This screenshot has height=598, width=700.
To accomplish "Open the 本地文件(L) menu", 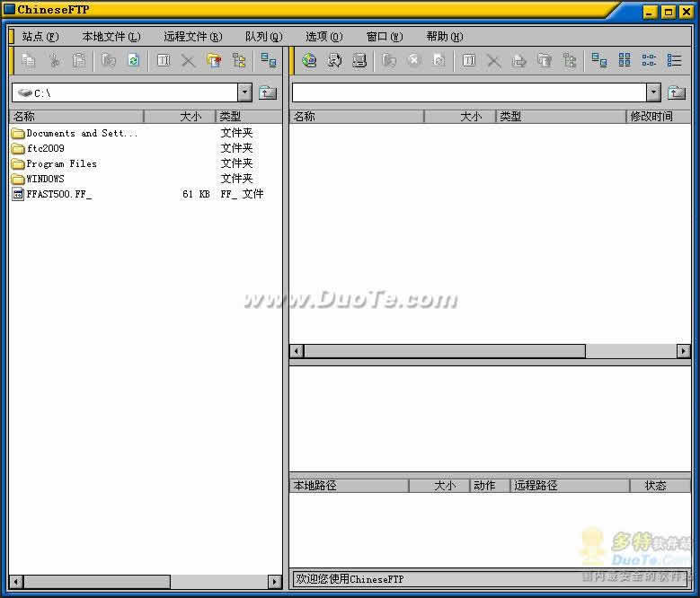I will coord(111,37).
